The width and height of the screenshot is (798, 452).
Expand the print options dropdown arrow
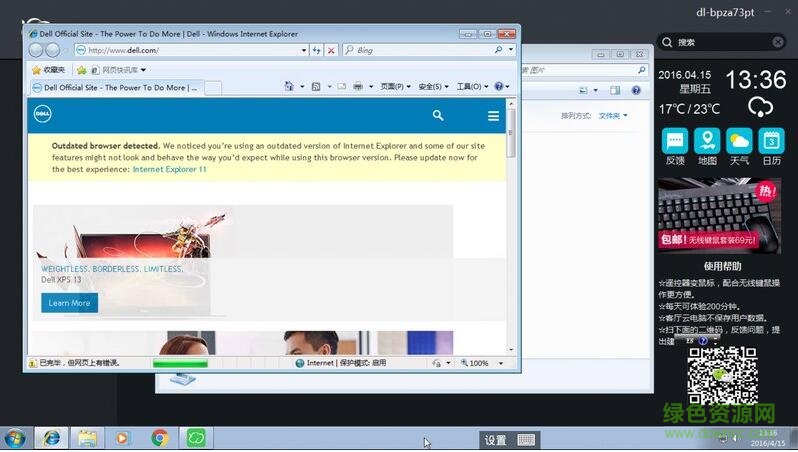pos(371,87)
